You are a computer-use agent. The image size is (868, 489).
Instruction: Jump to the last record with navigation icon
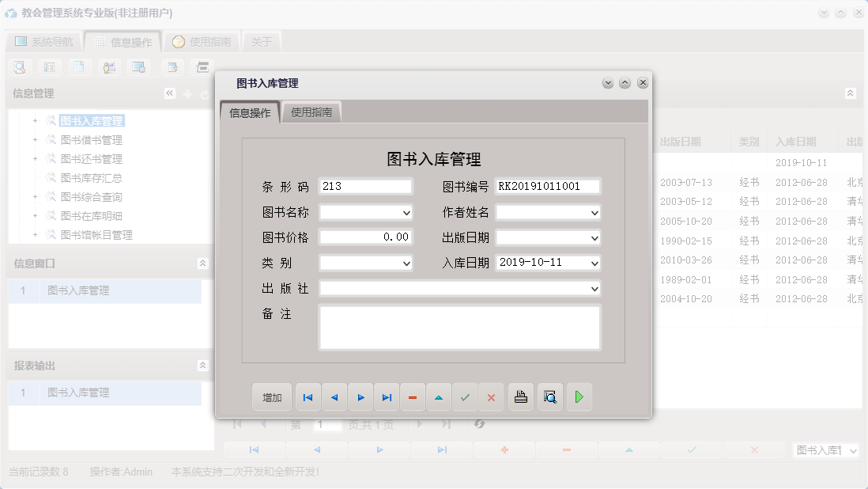coord(387,396)
